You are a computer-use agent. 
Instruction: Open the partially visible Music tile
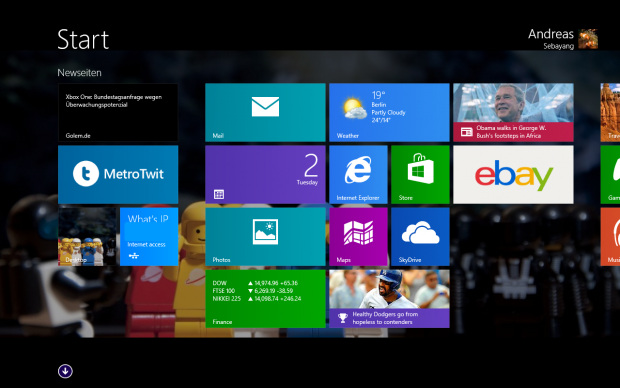[610, 237]
